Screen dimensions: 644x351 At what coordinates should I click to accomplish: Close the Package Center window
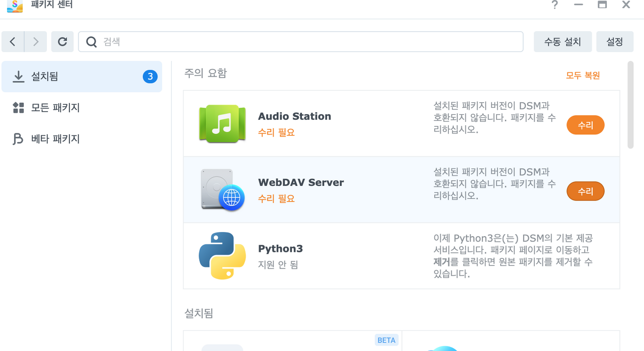pos(626,5)
